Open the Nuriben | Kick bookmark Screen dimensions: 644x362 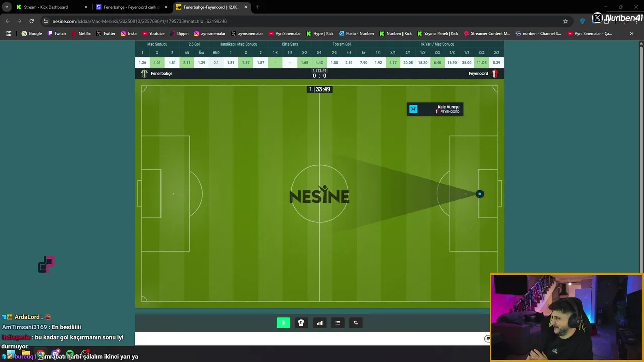395,33
